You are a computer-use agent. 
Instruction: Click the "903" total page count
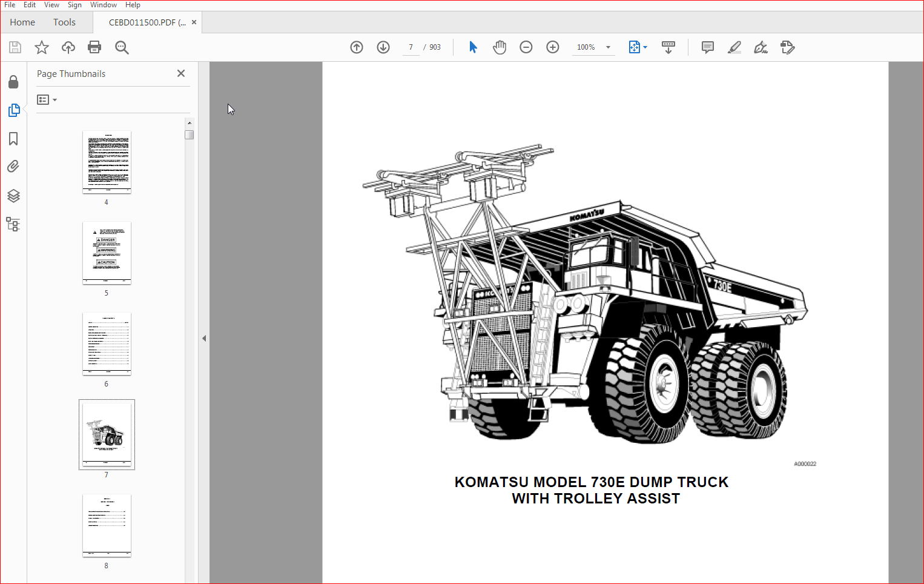(x=435, y=47)
